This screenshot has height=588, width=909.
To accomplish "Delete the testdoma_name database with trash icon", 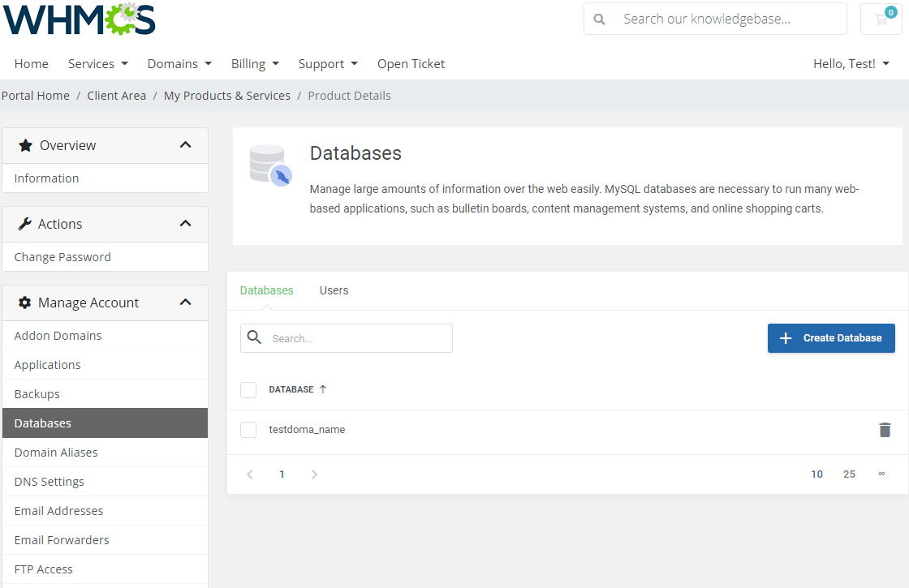I will coord(885,430).
